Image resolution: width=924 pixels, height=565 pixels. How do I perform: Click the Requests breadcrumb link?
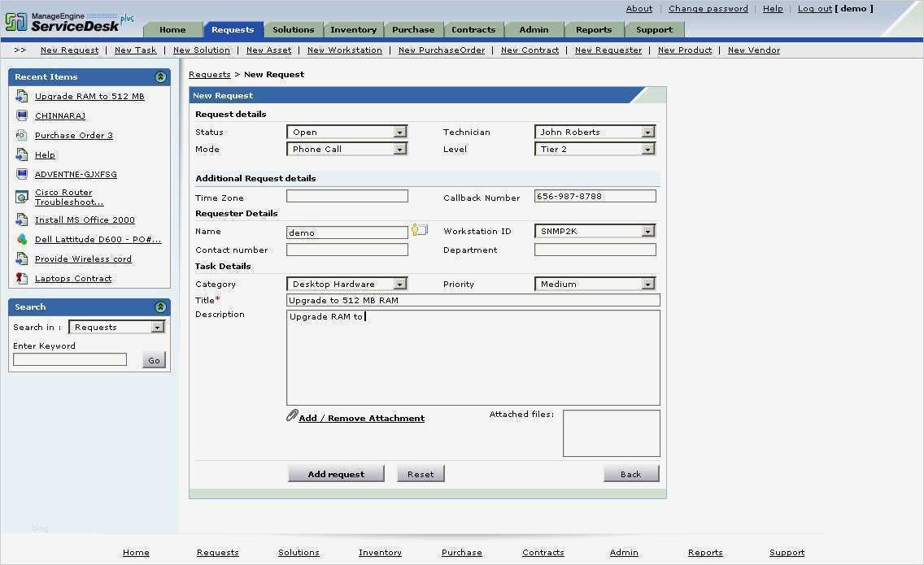pos(210,74)
